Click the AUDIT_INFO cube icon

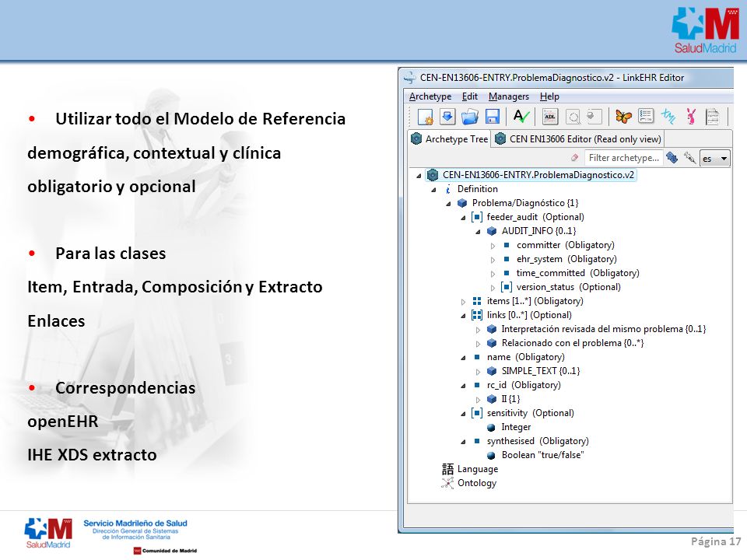pyautogui.click(x=492, y=231)
